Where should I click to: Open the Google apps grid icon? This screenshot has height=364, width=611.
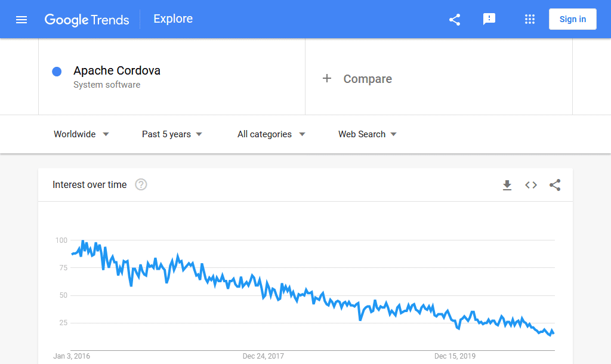[x=530, y=19]
